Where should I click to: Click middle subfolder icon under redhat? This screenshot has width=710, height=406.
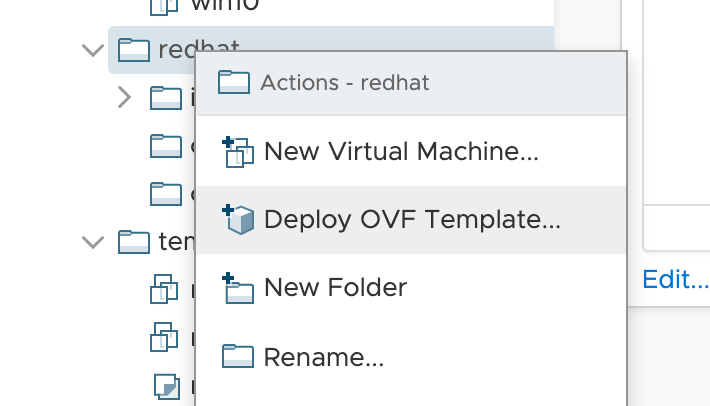[165, 145]
